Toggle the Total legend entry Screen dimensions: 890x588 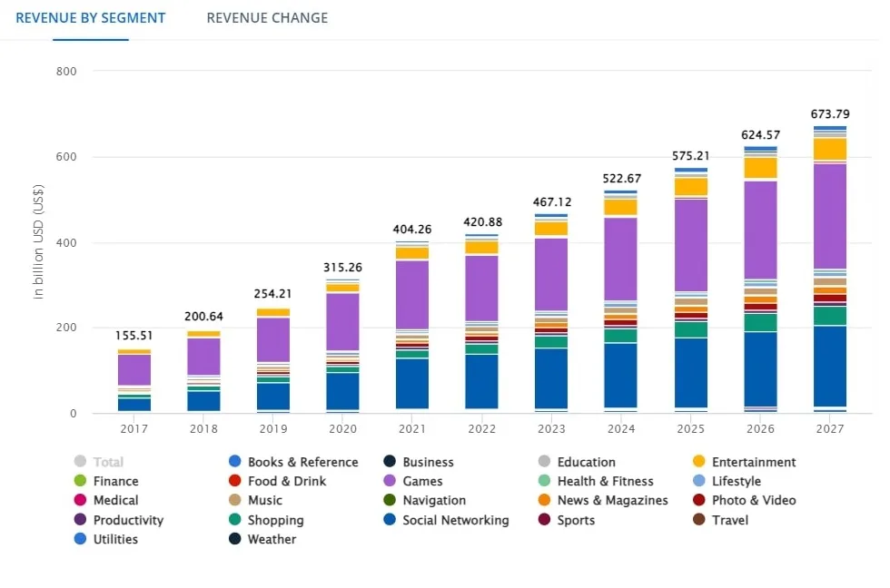pos(99,462)
